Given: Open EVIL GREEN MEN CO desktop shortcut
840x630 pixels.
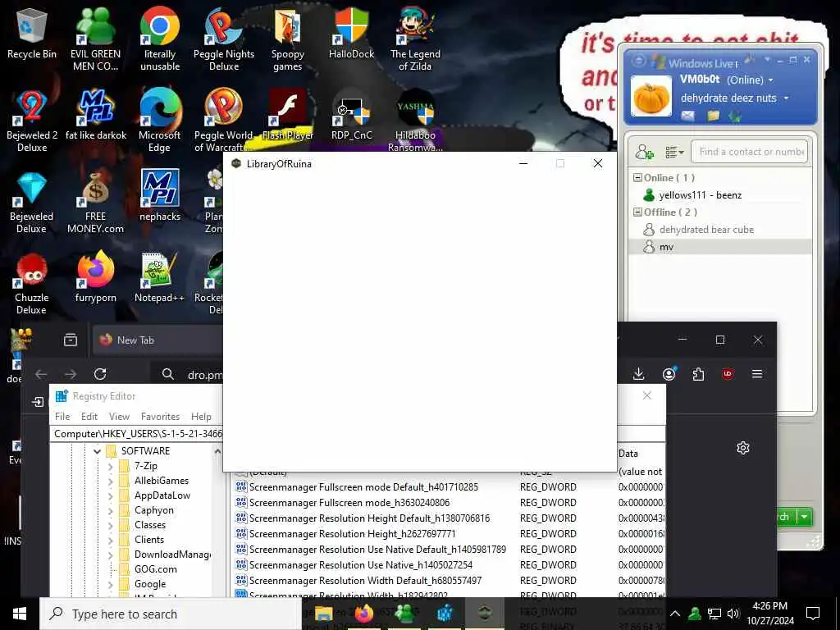Looking at the screenshot, I should [x=95, y=39].
